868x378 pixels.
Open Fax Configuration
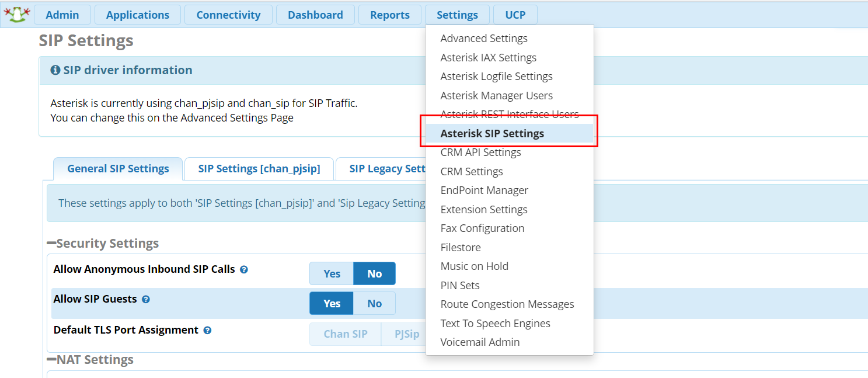coord(509,228)
